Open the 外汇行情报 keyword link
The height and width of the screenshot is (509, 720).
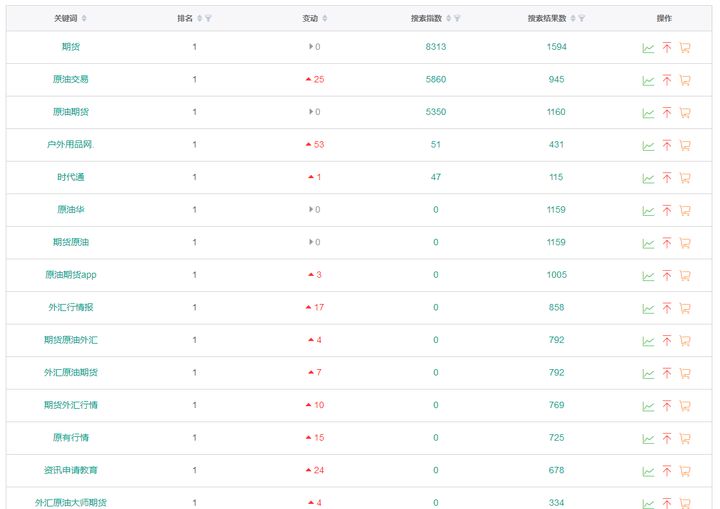tap(71, 307)
